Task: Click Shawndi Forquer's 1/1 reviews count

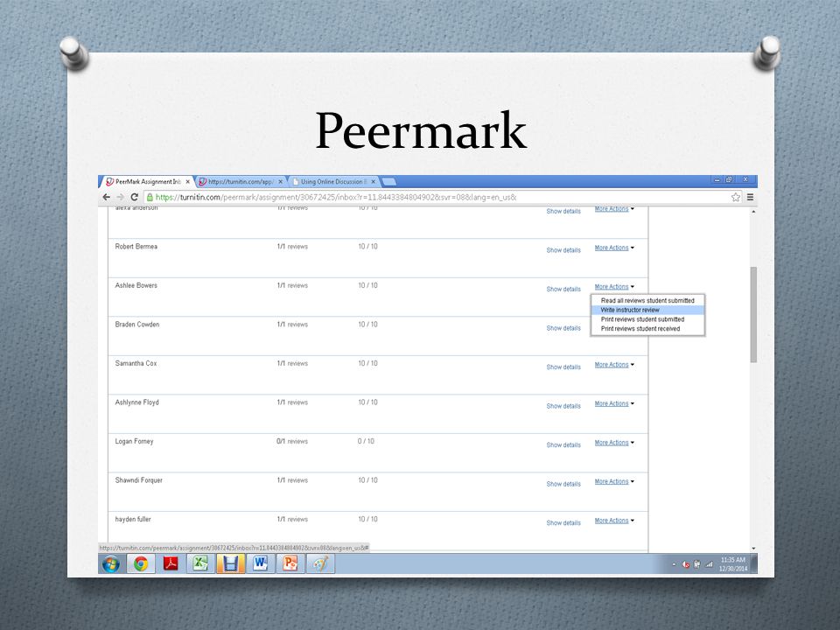Action: [x=292, y=480]
